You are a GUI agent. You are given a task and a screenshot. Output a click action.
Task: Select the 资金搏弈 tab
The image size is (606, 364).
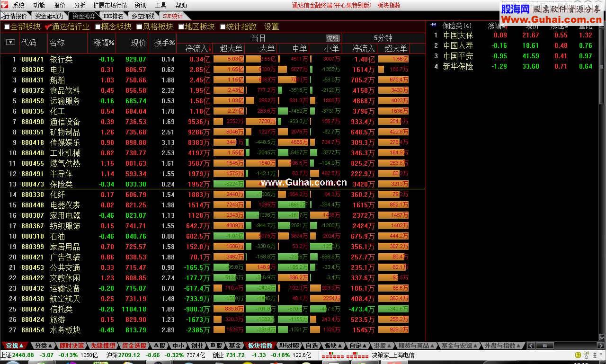point(84,16)
